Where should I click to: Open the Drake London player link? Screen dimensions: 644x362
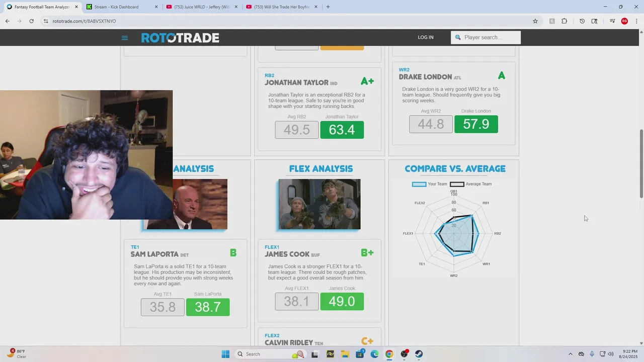426,77
